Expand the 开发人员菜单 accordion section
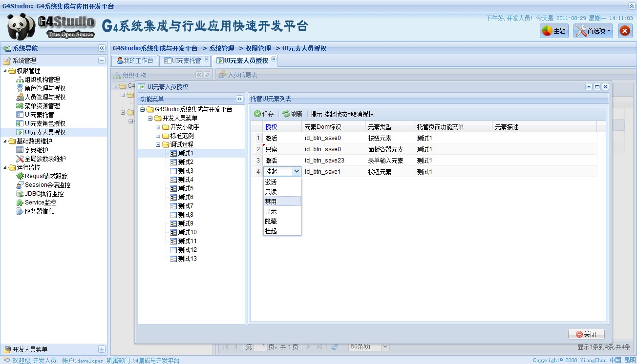The width and height of the screenshot is (637, 364). (102, 349)
